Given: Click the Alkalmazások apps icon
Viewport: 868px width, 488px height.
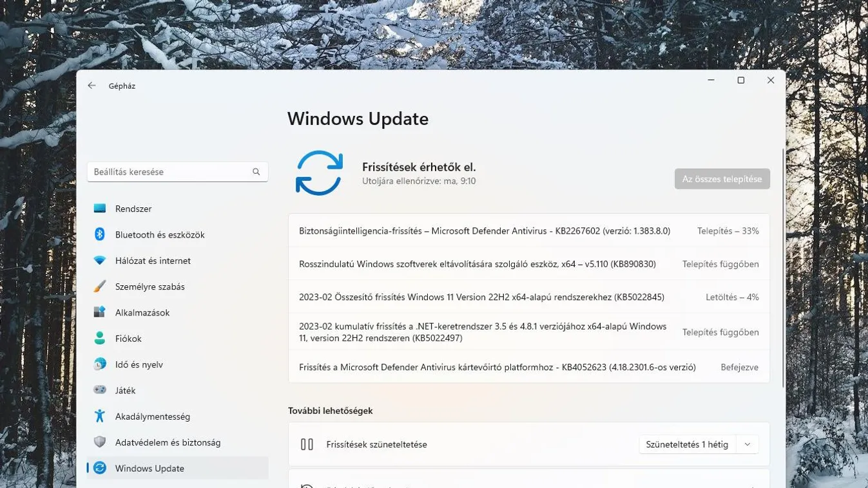Looking at the screenshot, I should tap(99, 312).
